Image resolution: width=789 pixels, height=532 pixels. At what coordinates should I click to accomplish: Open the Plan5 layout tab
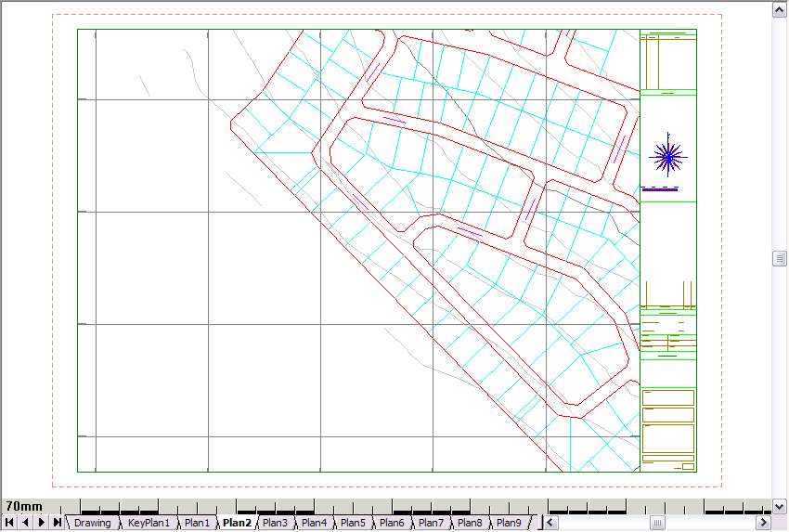click(353, 523)
